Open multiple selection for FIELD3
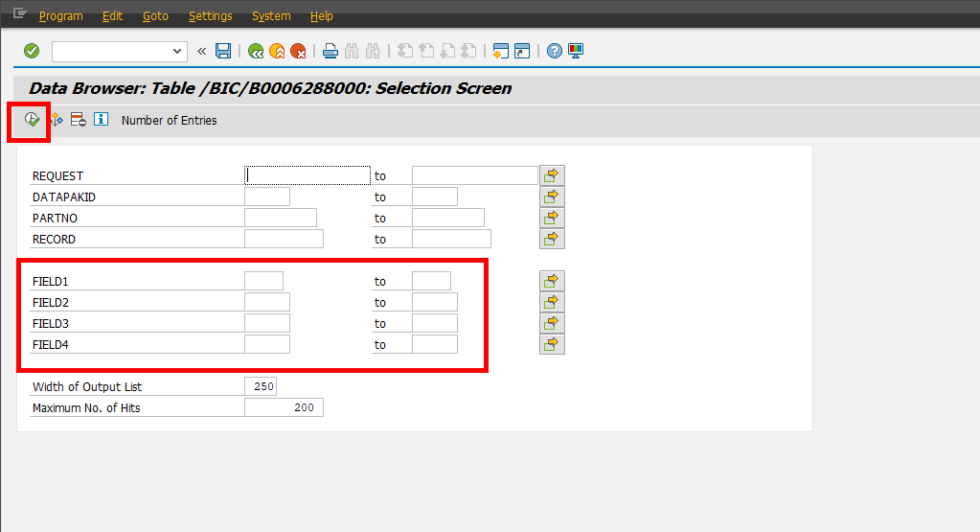Viewport: 980px width, 532px height. (552, 323)
